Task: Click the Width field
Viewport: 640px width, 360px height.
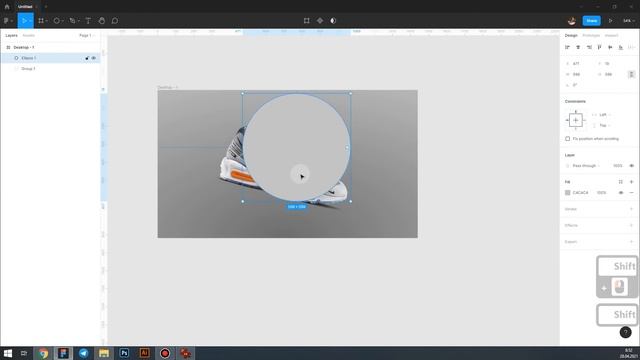Action: point(579,74)
